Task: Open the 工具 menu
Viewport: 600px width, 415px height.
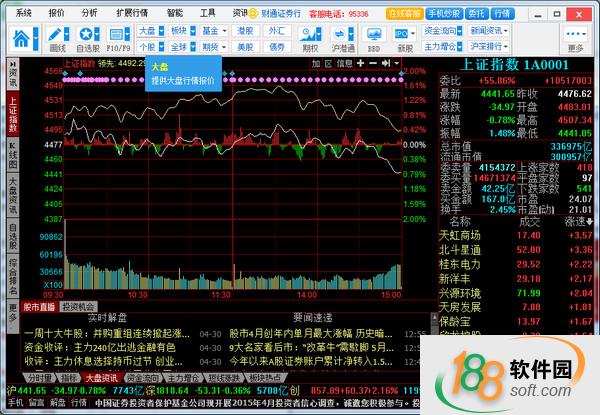Action: tap(208, 13)
